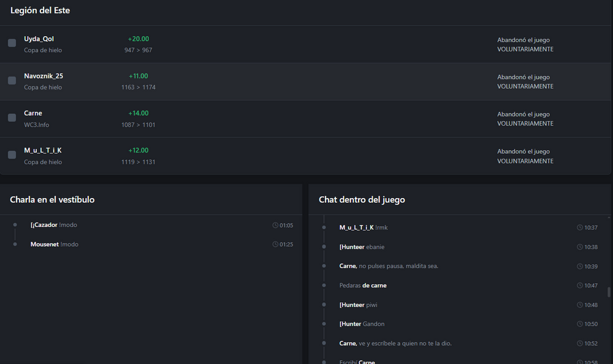Click the clock icon next to 10:47
This screenshot has height=364, width=613.
(x=580, y=286)
